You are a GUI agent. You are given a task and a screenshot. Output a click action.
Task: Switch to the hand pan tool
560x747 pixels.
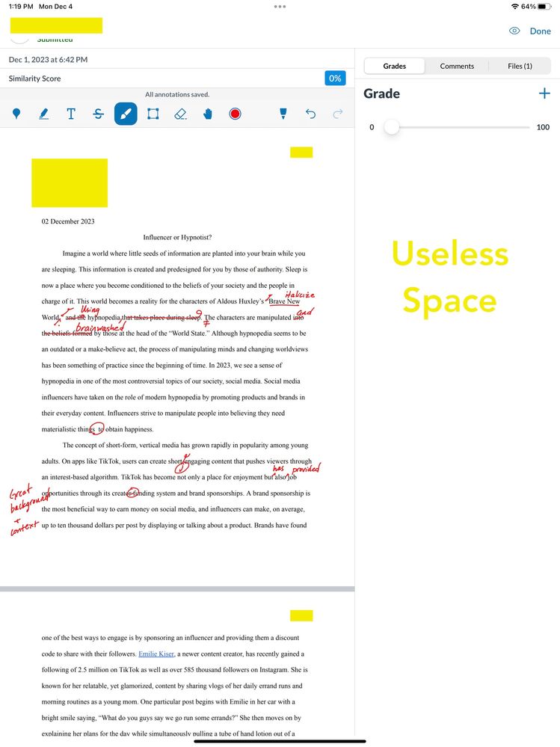point(208,114)
